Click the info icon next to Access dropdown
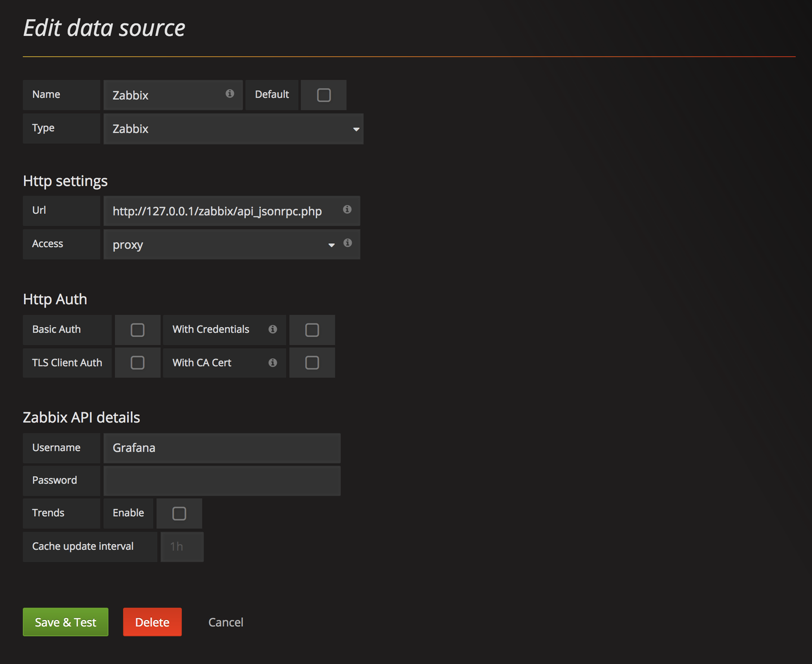This screenshot has width=812, height=664. pos(348,243)
